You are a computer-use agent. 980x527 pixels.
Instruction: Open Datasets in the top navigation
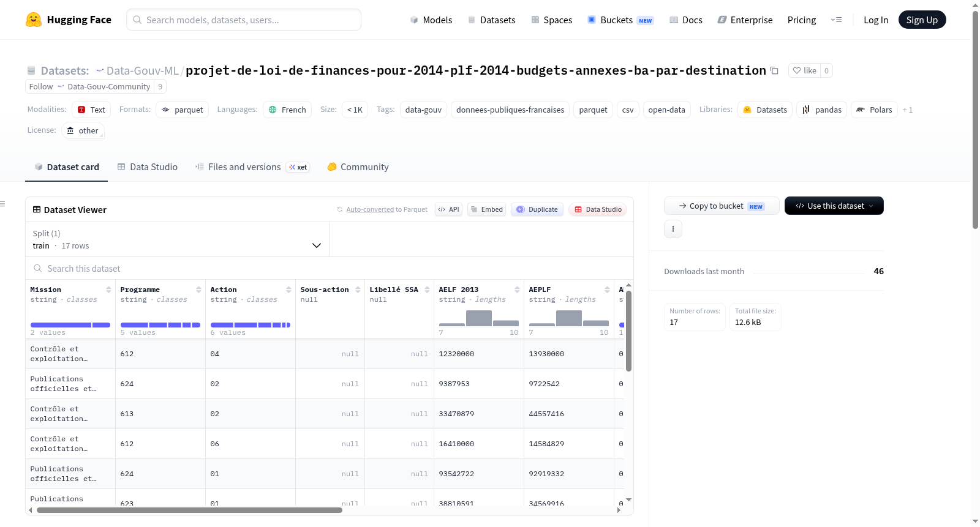tap(491, 20)
